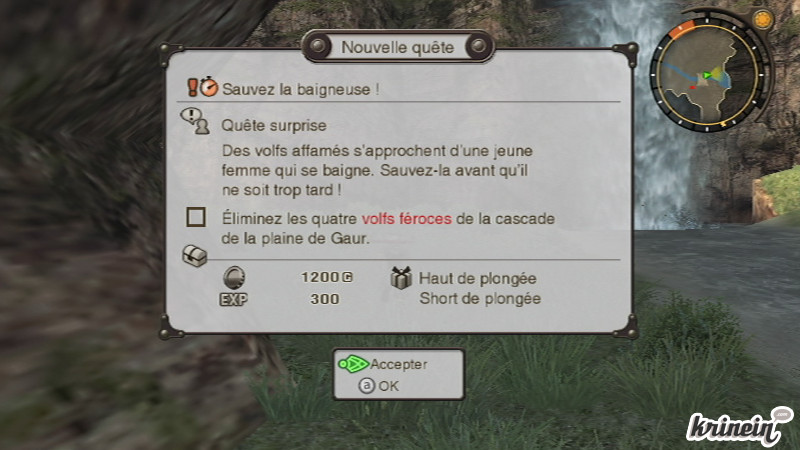Click the gold coin reward icon
The image size is (800, 450).
[234, 278]
